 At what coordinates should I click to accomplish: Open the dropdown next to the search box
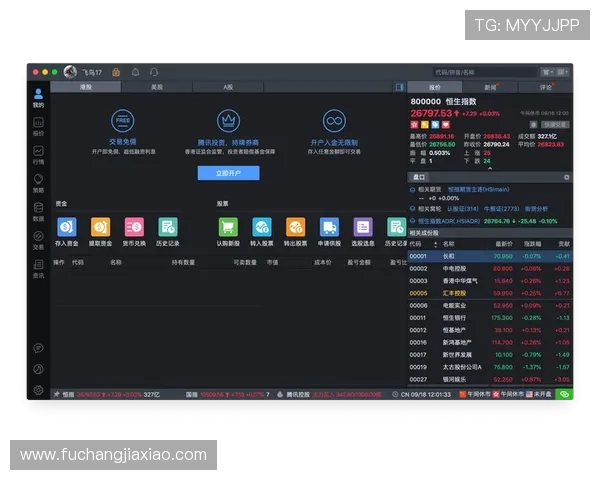click(x=547, y=72)
